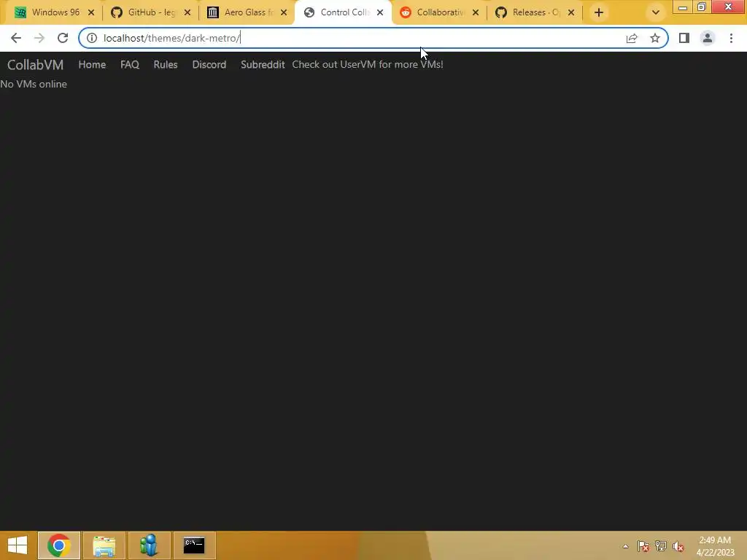747x560 pixels.
Task: Click Check out UserVM for more VMs
Action: click(x=368, y=64)
